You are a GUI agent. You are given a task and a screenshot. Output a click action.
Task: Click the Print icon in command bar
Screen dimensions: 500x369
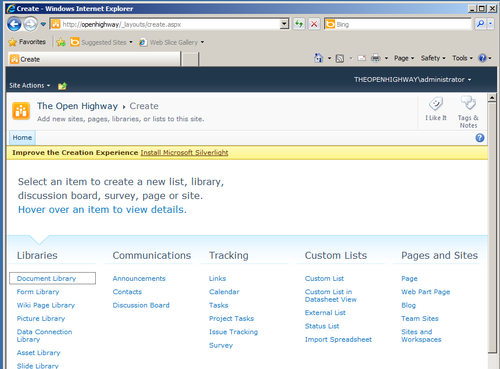(x=376, y=58)
